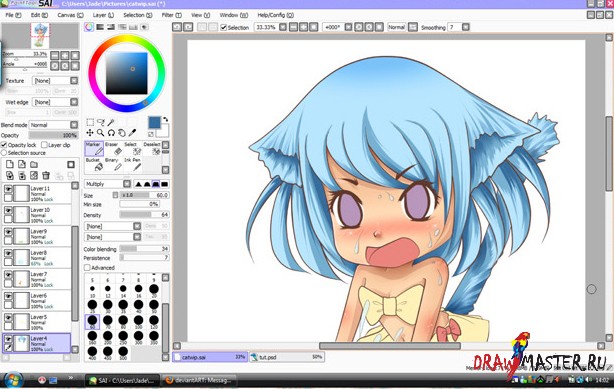Switch to the catwip.sai document tab
The height and width of the screenshot is (389, 614).
[210, 357]
